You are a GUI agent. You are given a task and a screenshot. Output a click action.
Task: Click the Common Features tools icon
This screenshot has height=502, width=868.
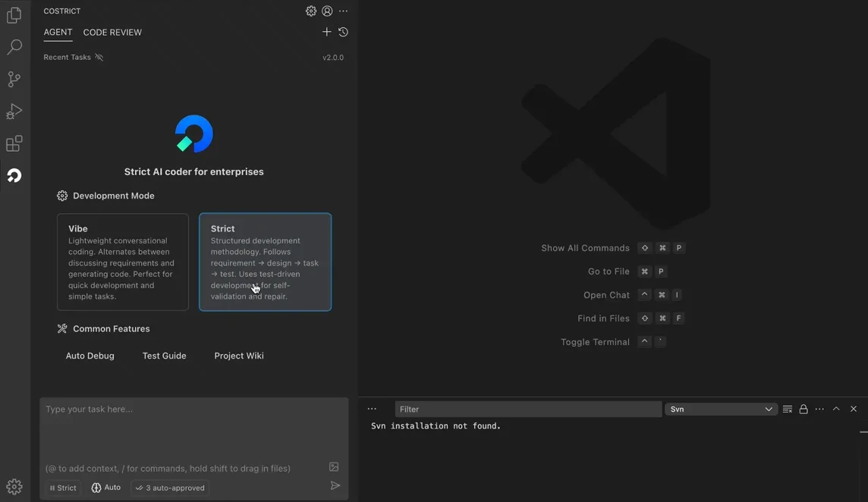(x=62, y=329)
